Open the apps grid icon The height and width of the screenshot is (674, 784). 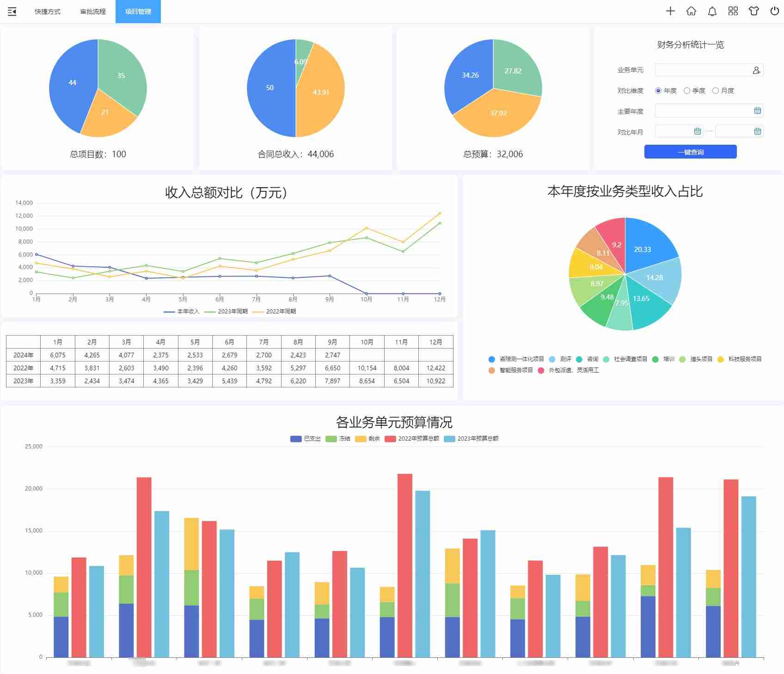pyautogui.click(x=733, y=11)
